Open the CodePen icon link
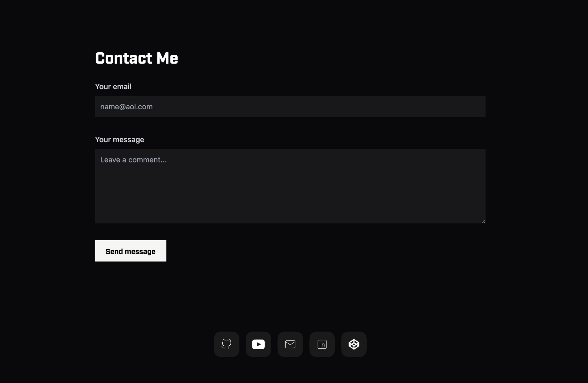Screen dimensions: 588x383 click(x=354, y=344)
